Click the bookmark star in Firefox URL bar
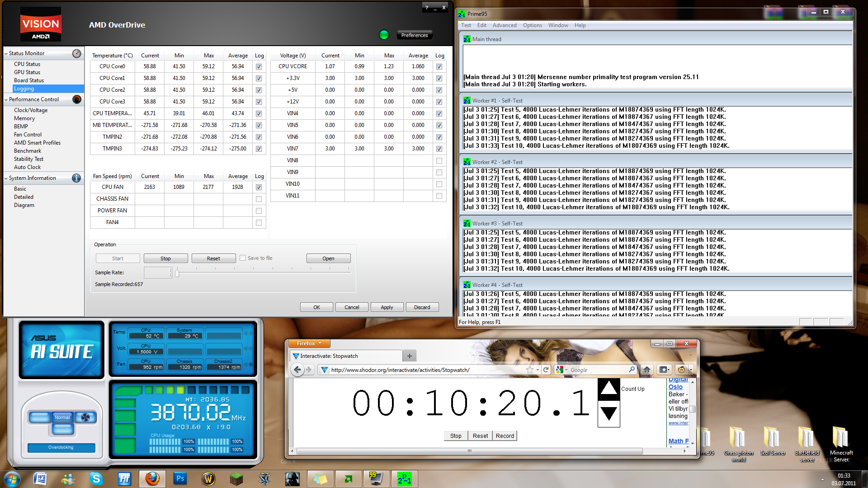The image size is (868, 488). 529,370
